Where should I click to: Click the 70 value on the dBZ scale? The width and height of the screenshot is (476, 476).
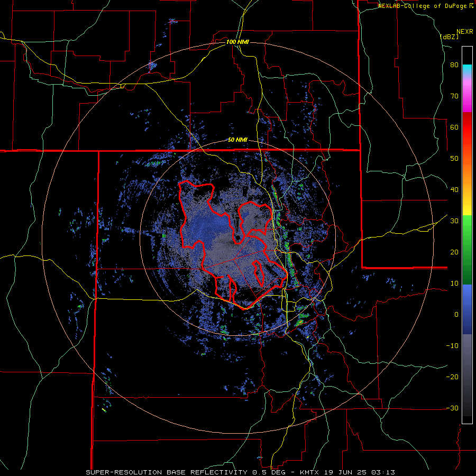pyautogui.click(x=454, y=96)
